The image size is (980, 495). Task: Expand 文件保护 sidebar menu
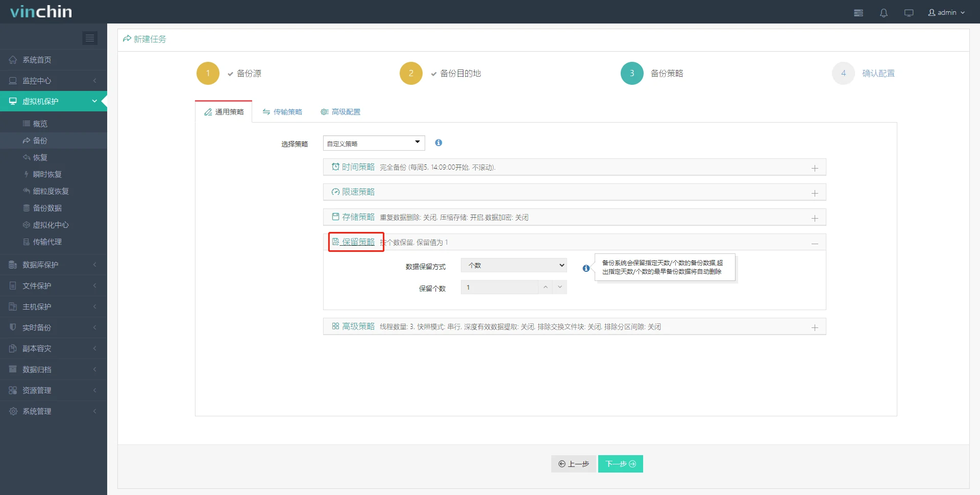pyautogui.click(x=54, y=286)
